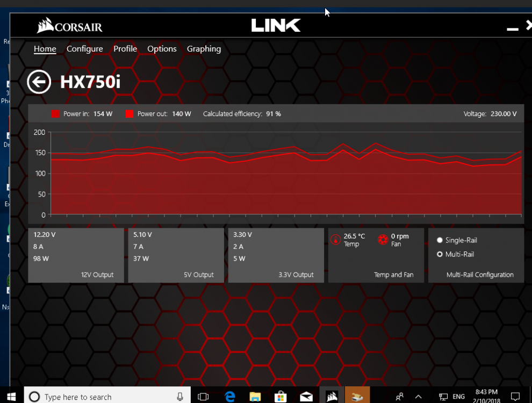Click the 3.30 V reading
Image resolution: width=532 pixels, height=403 pixels.
click(x=242, y=235)
